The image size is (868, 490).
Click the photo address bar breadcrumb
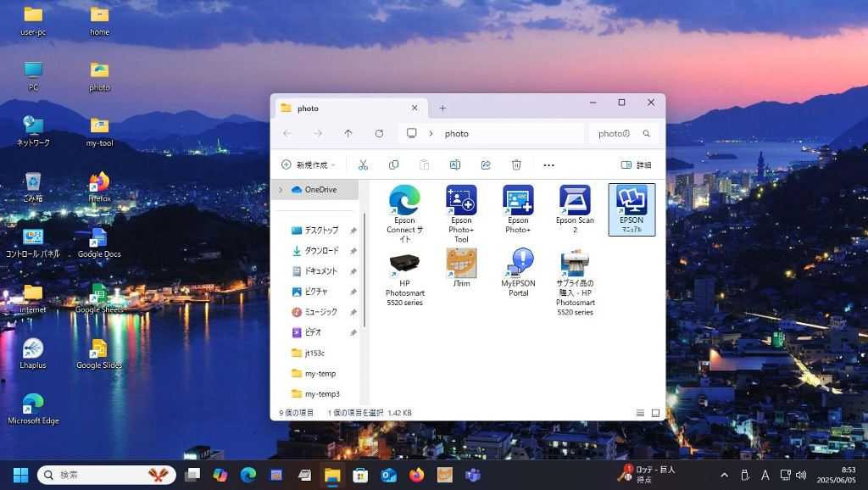click(457, 133)
